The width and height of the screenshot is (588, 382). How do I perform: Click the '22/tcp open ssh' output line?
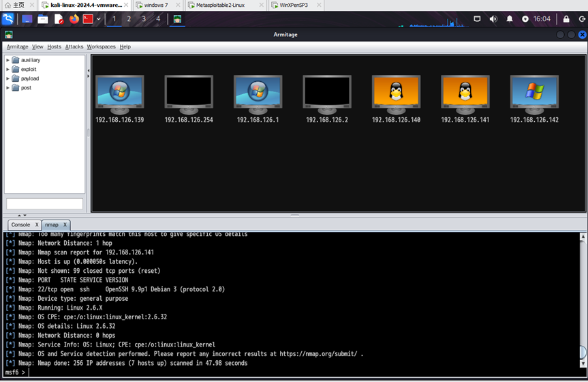pyautogui.click(x=116, y=289)
